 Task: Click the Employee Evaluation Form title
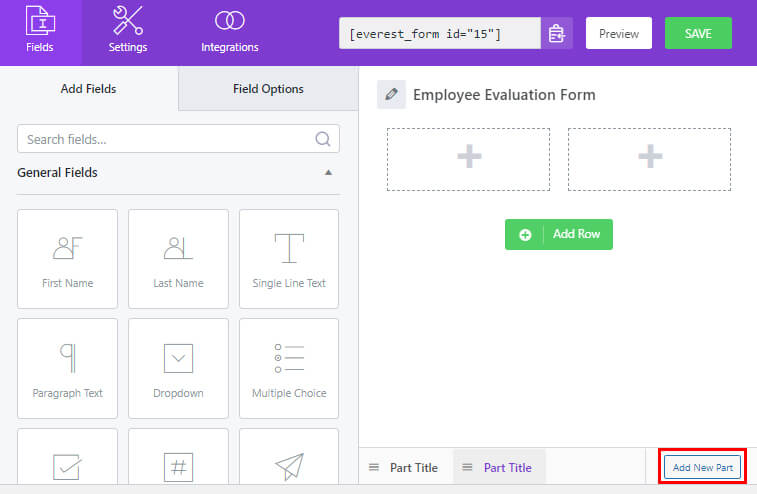pos(504,95)
